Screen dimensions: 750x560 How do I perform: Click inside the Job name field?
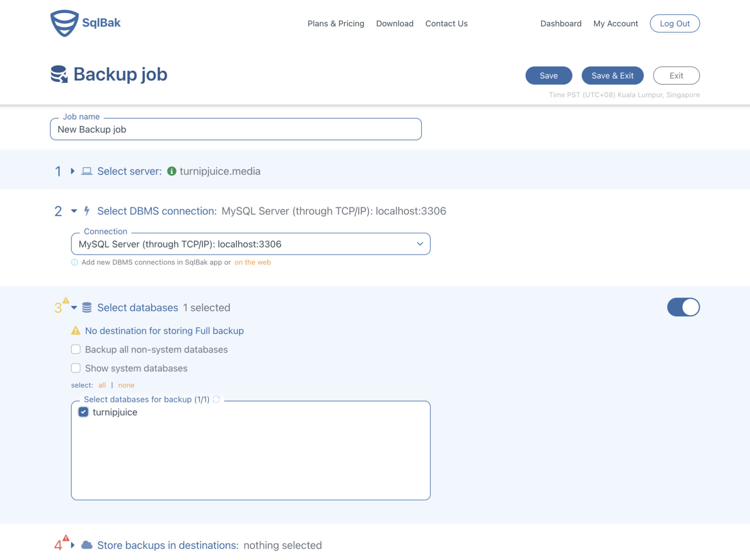click(x=234, y=129)
